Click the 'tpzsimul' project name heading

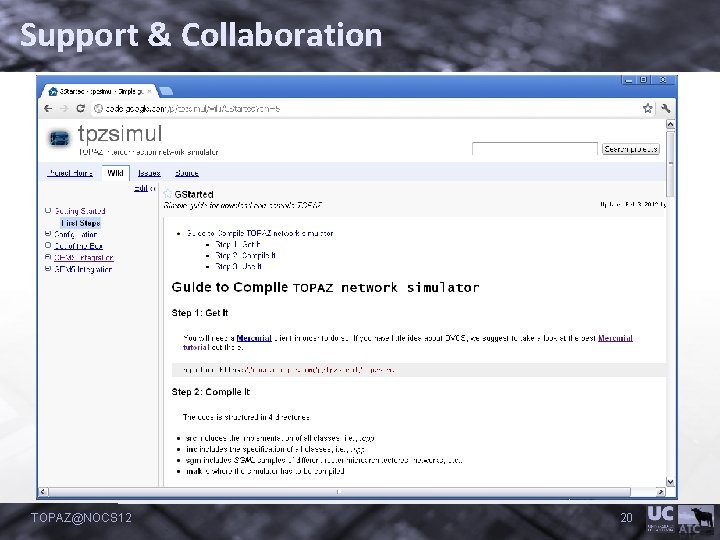(120, 134)
